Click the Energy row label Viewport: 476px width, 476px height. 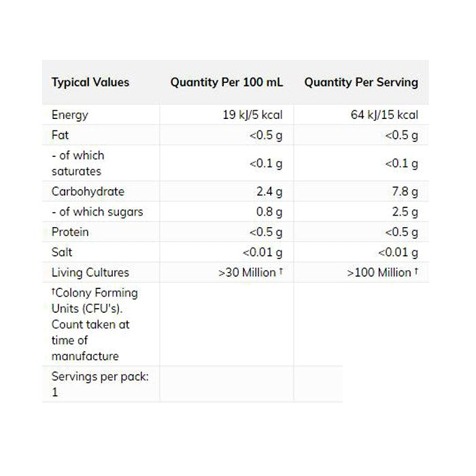click(x=70, y=115)
